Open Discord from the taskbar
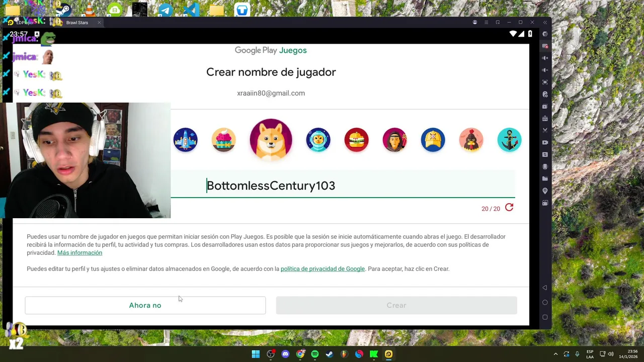Viewport: 644px width, 362px height. (285, 354)
